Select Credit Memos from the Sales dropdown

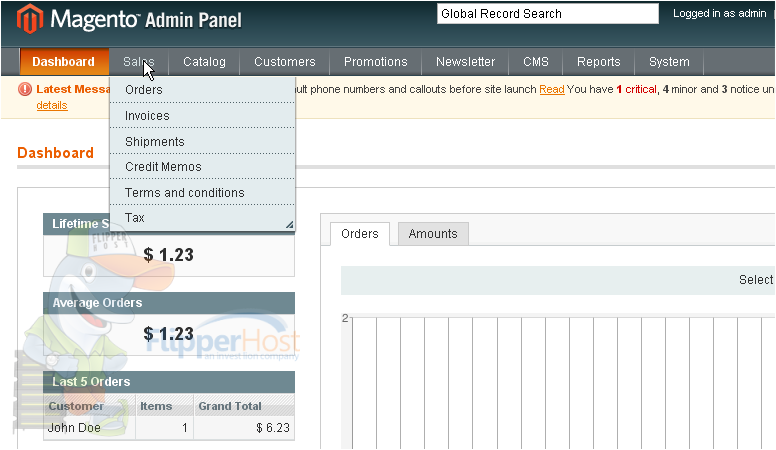click(x=202, y=166)
